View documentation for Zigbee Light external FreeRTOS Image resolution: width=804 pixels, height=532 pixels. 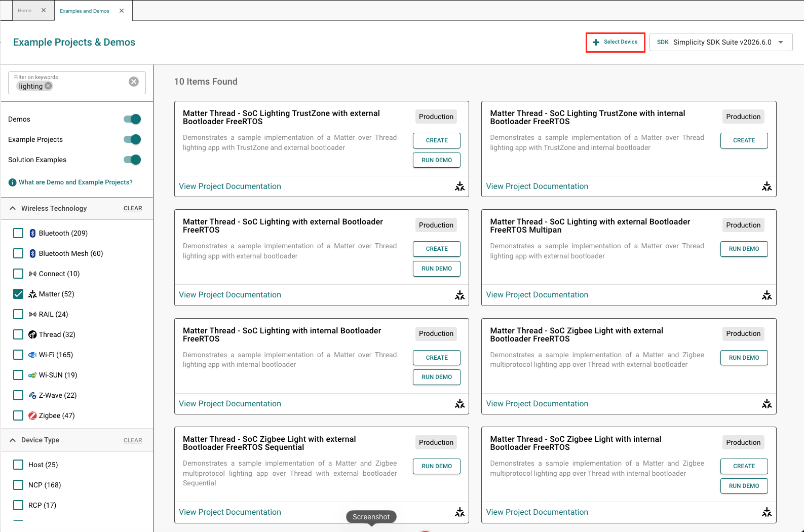pyautogui.click(x=537, y=404)
